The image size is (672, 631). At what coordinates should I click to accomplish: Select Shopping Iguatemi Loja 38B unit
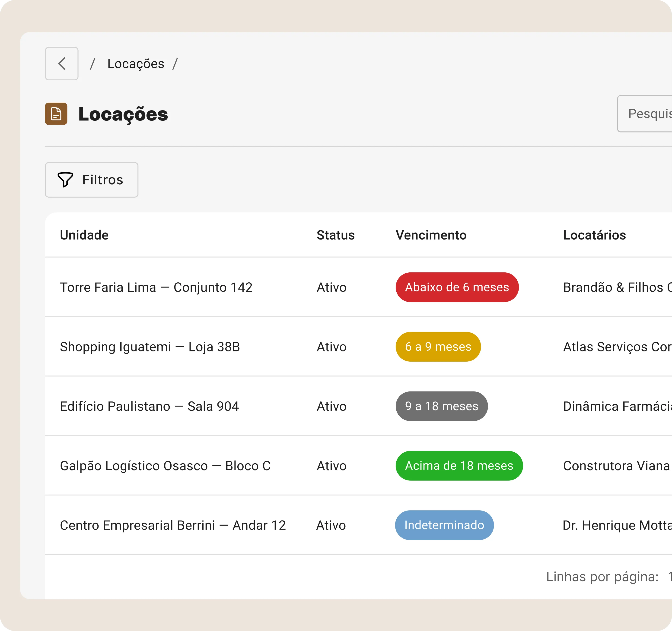(150, 347)
